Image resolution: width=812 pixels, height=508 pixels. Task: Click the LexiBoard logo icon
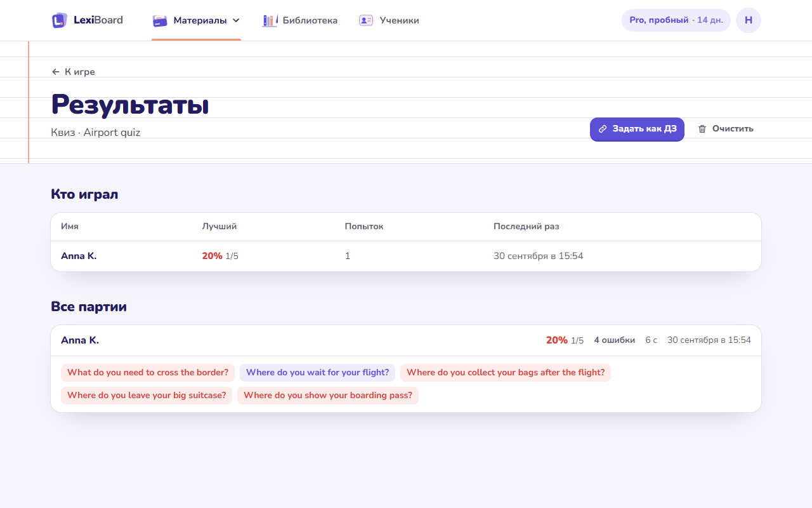(59, 20)
